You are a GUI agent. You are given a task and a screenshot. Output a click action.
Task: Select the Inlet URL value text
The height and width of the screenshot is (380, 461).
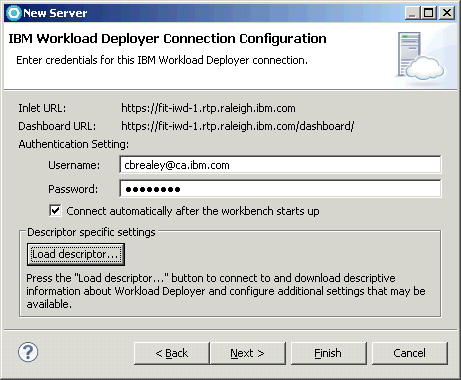click(208, 108)
